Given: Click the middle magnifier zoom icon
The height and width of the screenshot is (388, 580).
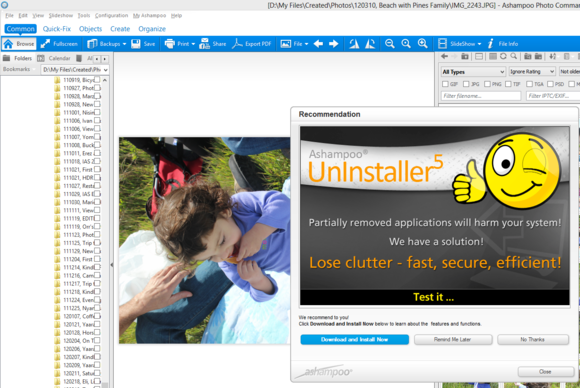Looking at the screenshot, I should pos(406,44).
